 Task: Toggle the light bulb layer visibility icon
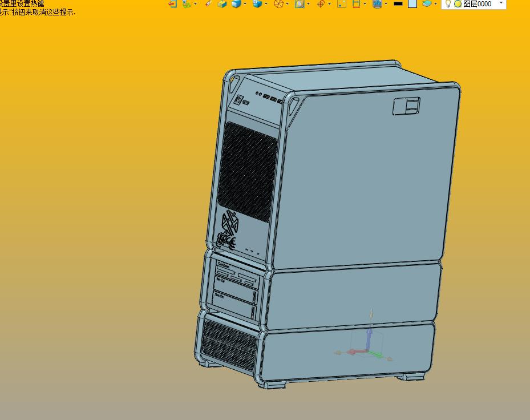(x=448, y=4)
